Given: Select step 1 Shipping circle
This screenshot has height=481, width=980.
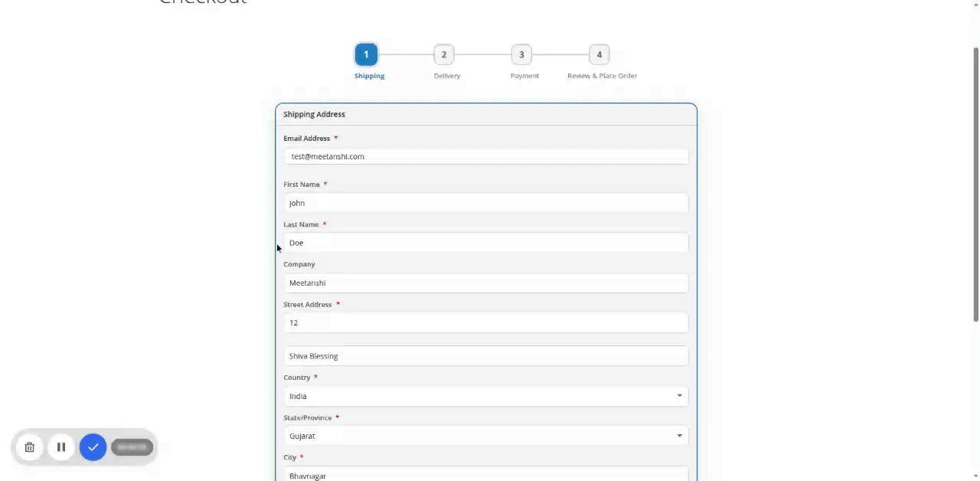Looking at the screenshot, I should click(366, 54).
